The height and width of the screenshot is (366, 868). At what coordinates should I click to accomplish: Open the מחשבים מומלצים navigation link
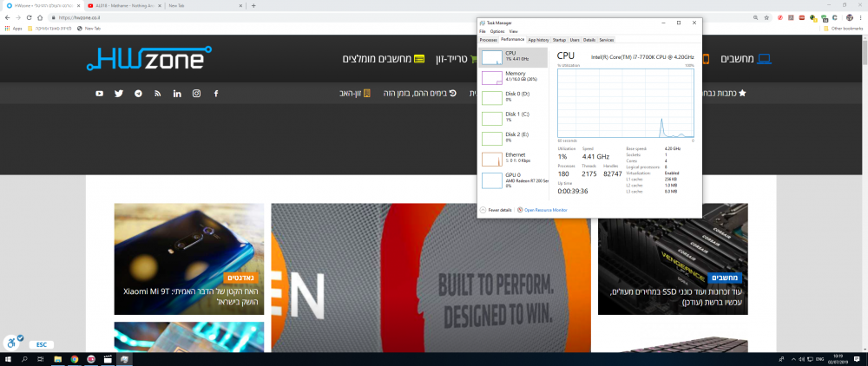tap(383, 59)
